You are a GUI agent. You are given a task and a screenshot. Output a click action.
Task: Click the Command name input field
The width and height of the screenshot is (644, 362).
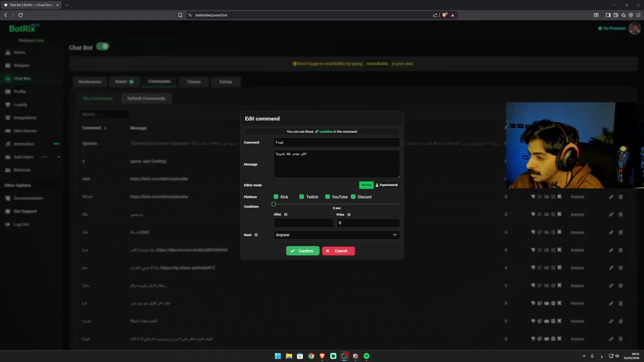tap(337, 142)
